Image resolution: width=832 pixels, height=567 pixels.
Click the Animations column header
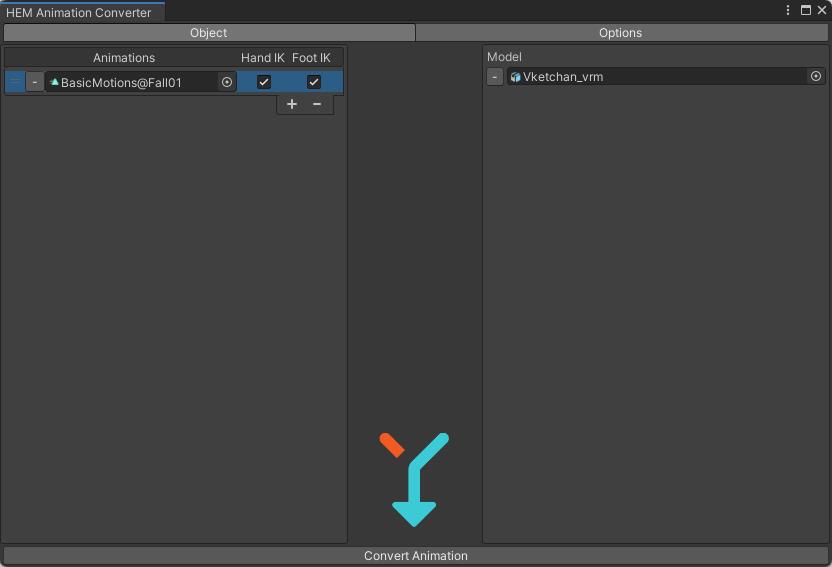124,58
